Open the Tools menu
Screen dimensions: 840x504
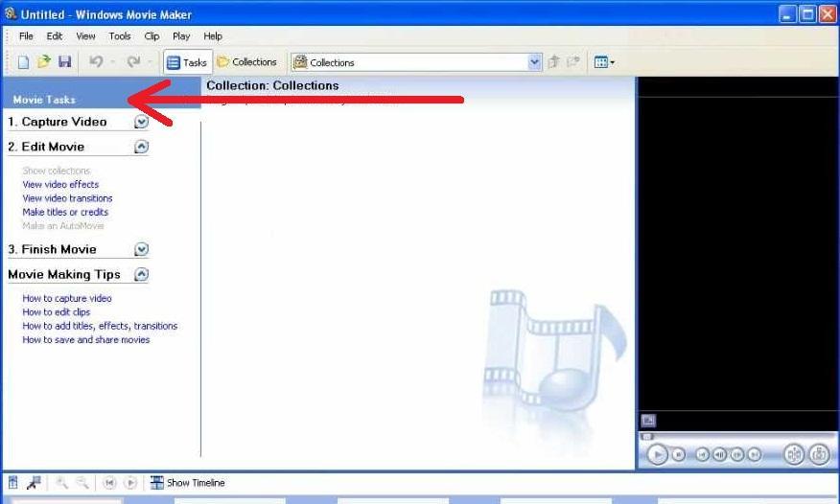coord(120,35)
